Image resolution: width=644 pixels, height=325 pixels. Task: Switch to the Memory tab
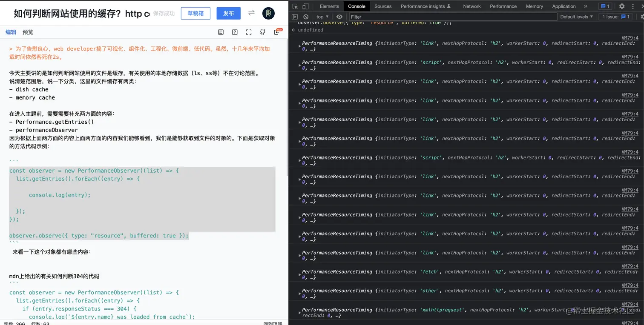click(x=535, y=6)
